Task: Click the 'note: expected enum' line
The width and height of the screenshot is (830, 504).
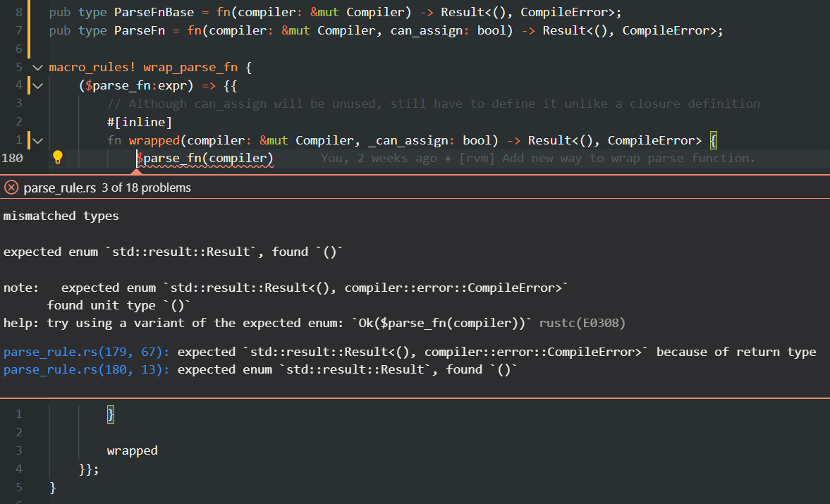Action: point(286,288)
